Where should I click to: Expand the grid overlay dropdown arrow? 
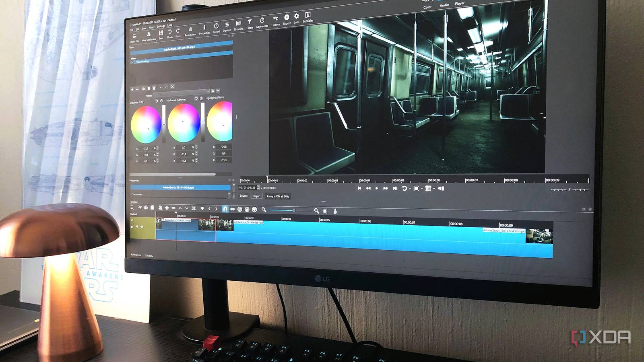pos(434,188)
